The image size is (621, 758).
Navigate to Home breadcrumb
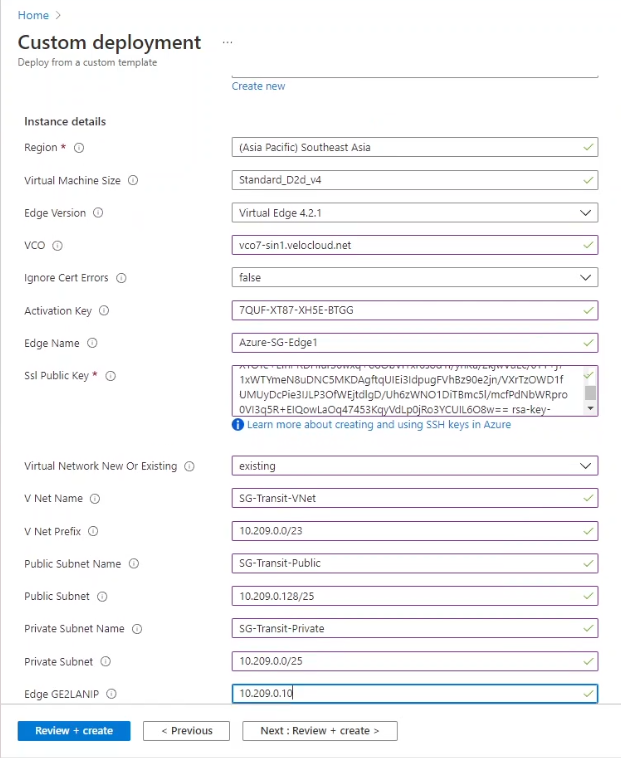[33, 15]
